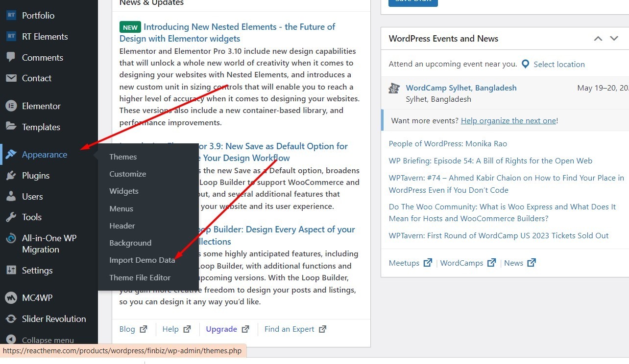The width and height of the screenshot is (629, 364).
Task: Click the down chevron on Events panel
Action: [x=614, y=38]
